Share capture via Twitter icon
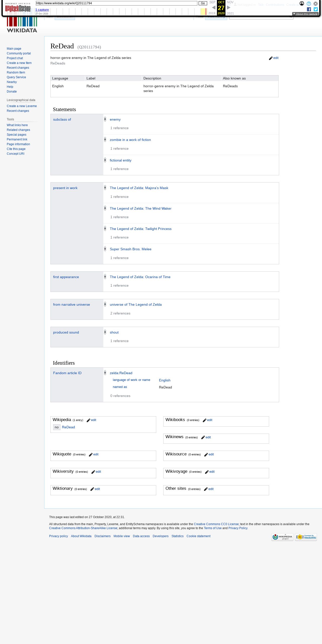This screenshot has height=644, width=322. 316,9
